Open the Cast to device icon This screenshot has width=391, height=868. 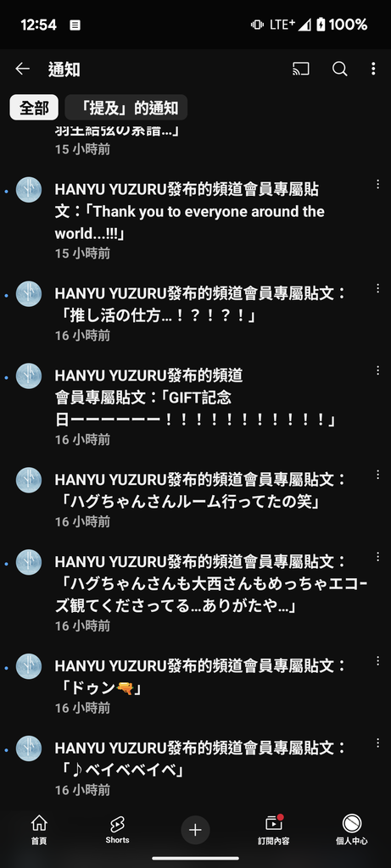pos(301,69)
